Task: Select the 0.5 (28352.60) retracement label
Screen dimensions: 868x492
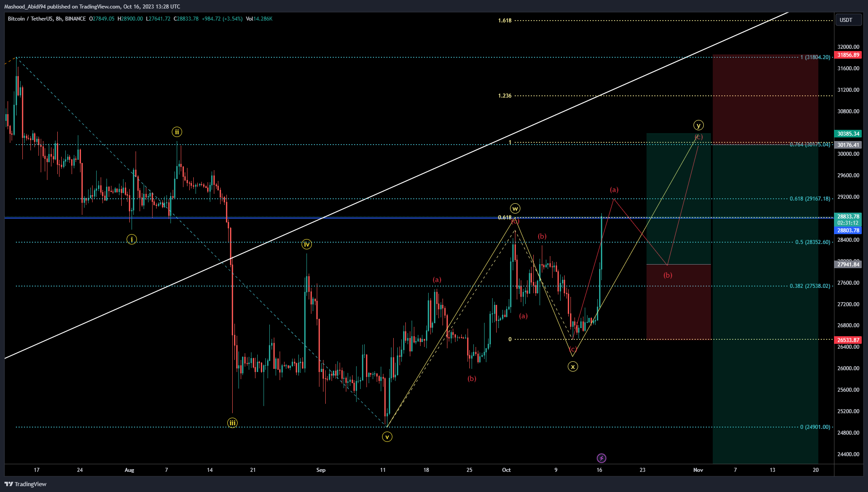Action: (x=813, y=242)
